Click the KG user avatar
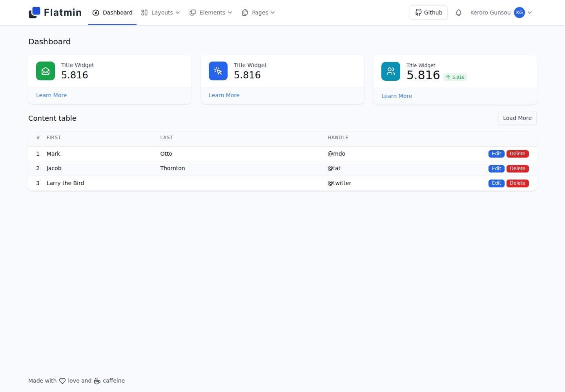The height and width of the screenshot is (392, 565). coord(519,13)
